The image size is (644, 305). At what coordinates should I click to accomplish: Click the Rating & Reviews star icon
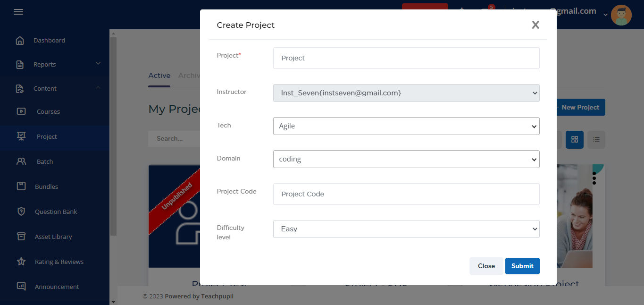click(21, 262)
